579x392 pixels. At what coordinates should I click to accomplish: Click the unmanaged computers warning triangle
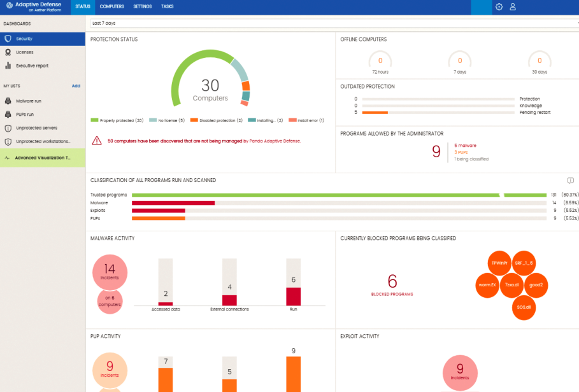click(x=97, y=141)
